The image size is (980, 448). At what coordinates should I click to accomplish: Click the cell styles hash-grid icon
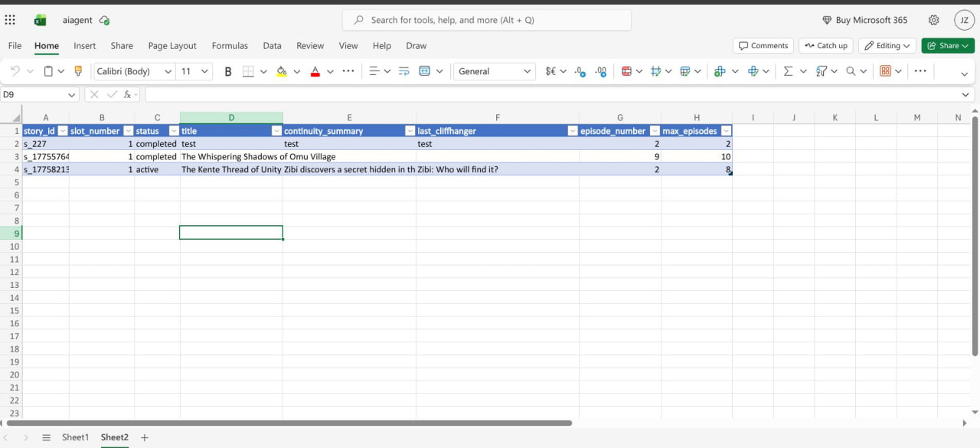tap(655, 71)
